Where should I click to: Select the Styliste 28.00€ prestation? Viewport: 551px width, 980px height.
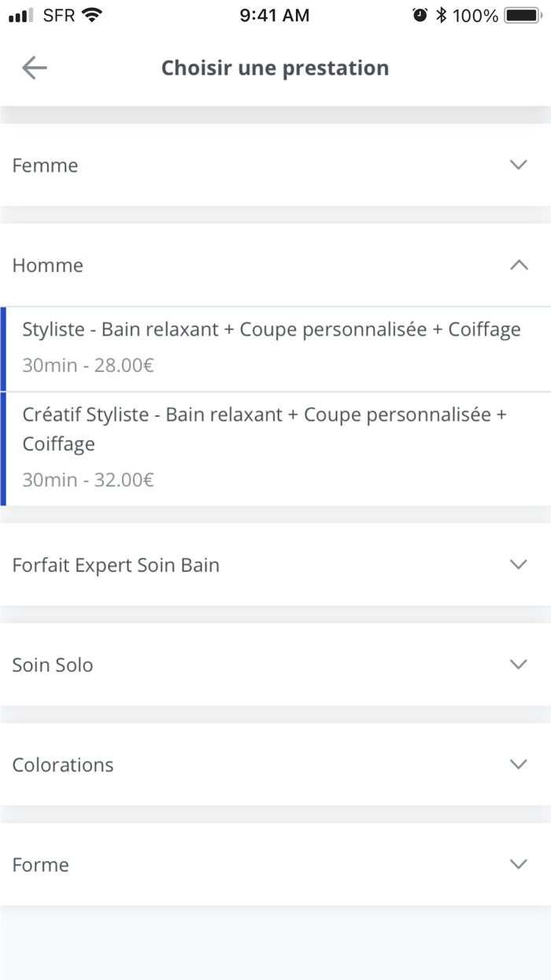(x=275, y=345)
